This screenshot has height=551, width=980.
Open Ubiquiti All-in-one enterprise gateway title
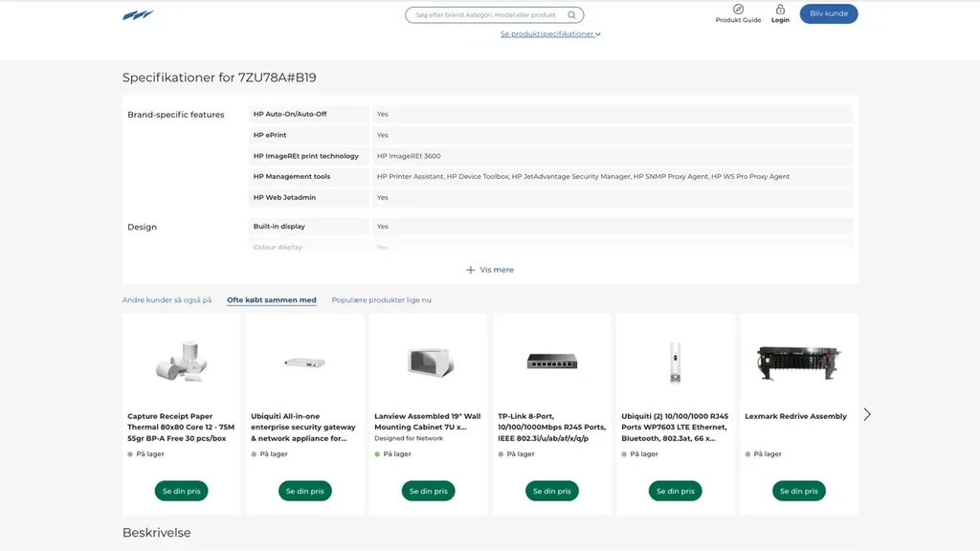[303, 428]
